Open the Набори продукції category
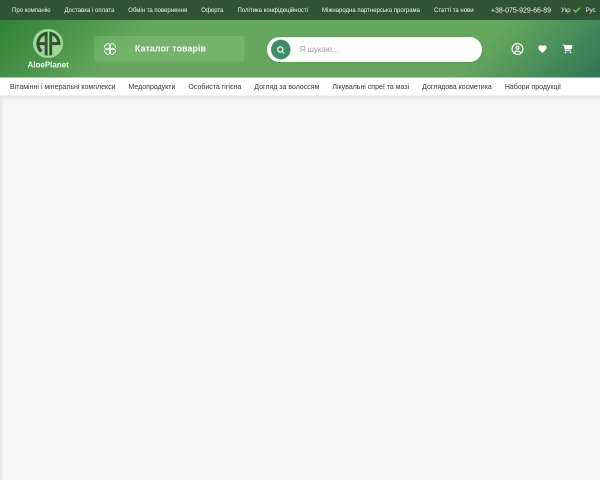 [x=533, y=87]
